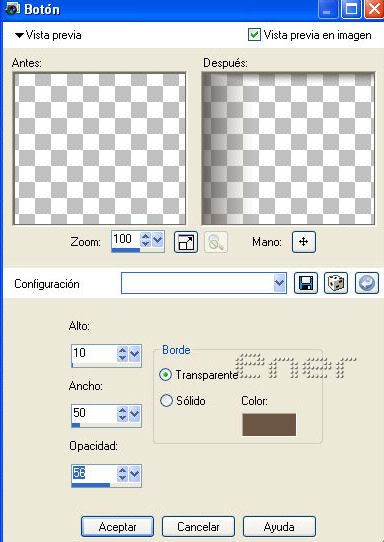
Task: Click the Cancelar button
Action: click(x=198, y=527)
